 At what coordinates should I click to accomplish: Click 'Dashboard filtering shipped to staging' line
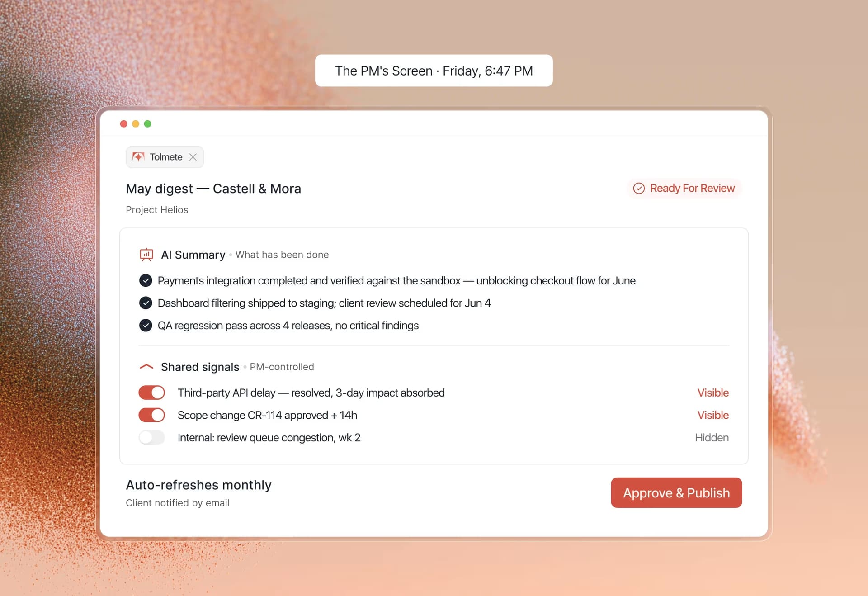[x=324, y=303]
